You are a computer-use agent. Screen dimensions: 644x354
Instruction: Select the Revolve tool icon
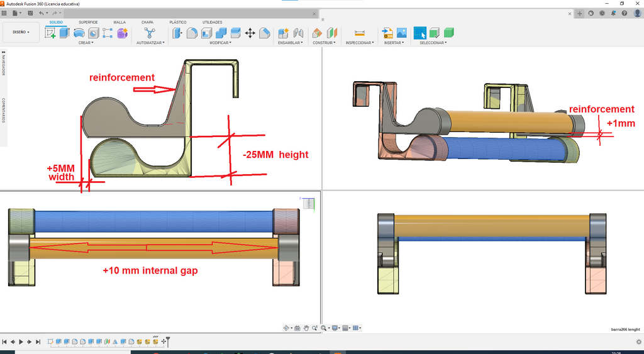point(79,33)
